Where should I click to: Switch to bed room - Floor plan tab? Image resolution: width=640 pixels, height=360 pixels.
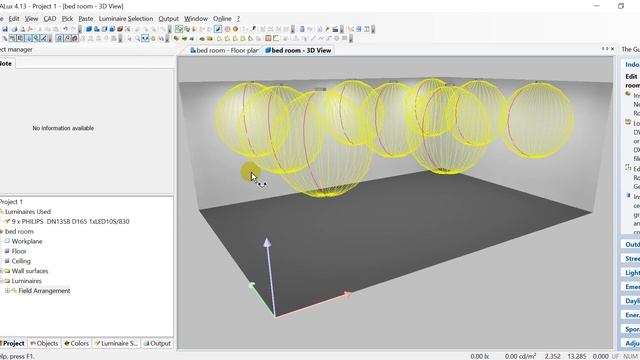click(x=224, y=50)
